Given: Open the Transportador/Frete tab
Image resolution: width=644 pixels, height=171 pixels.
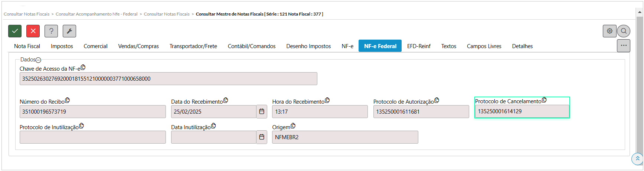Looking at the screenshot, I should (193, 46).
